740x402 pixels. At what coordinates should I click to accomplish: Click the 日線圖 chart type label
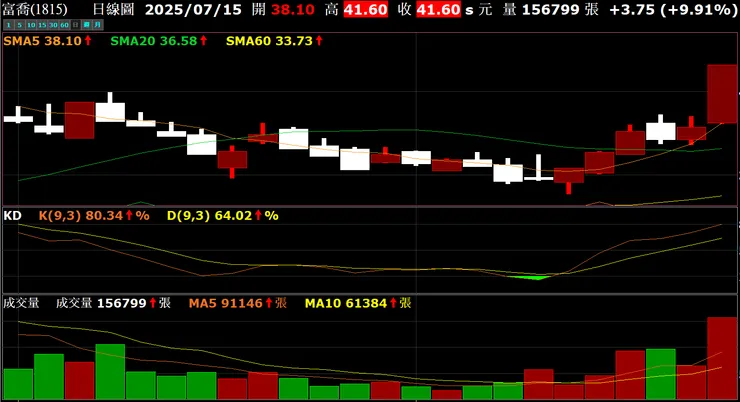coord(113,9)
